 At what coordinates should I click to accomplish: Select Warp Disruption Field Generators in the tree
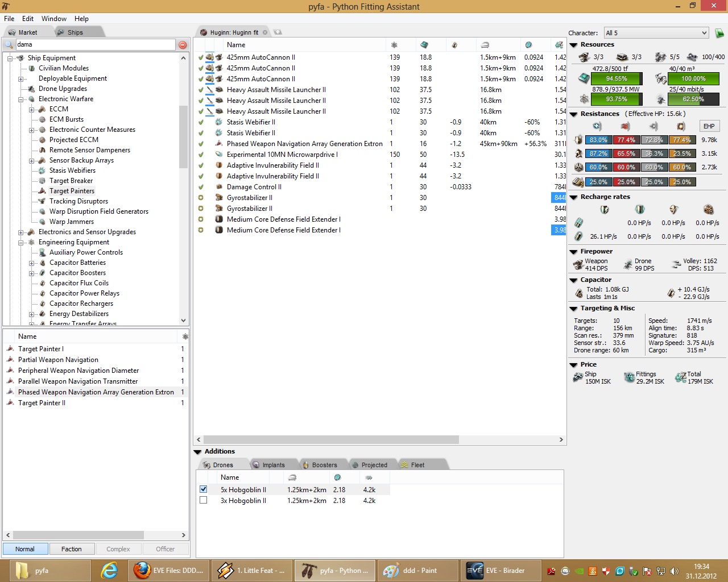99,211
